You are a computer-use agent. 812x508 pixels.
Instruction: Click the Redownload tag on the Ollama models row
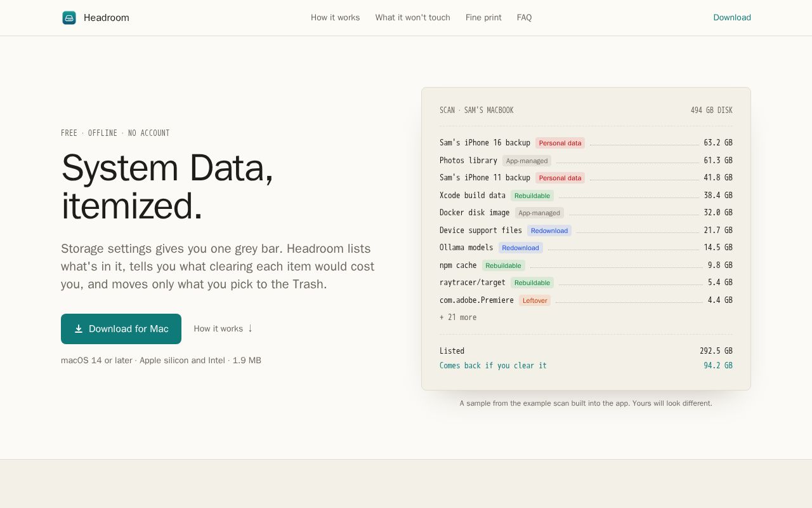point(520,248)
